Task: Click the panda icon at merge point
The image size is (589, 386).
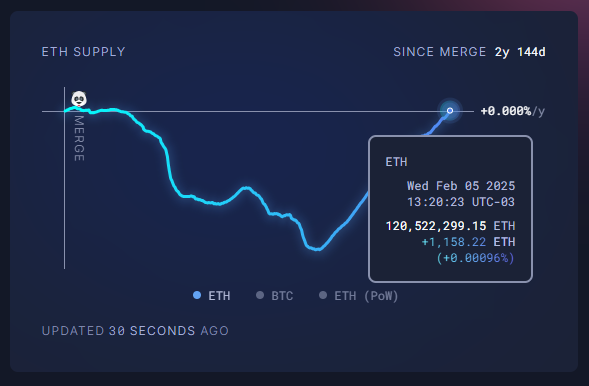Action: [x=79, y=99]
